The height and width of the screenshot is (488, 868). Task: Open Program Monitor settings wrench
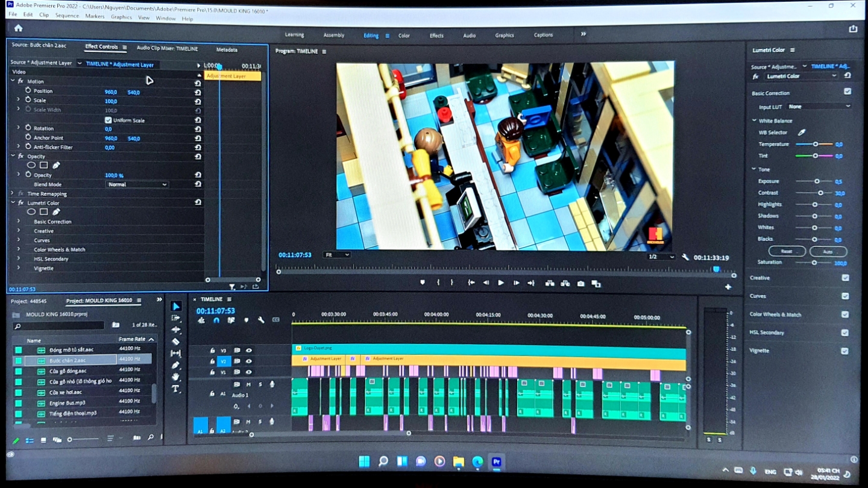[685, 257]
